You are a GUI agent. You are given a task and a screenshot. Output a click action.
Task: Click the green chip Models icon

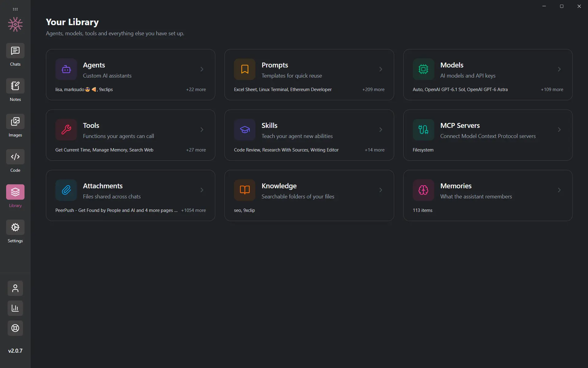pyautogui.click(x=424, y=69)
